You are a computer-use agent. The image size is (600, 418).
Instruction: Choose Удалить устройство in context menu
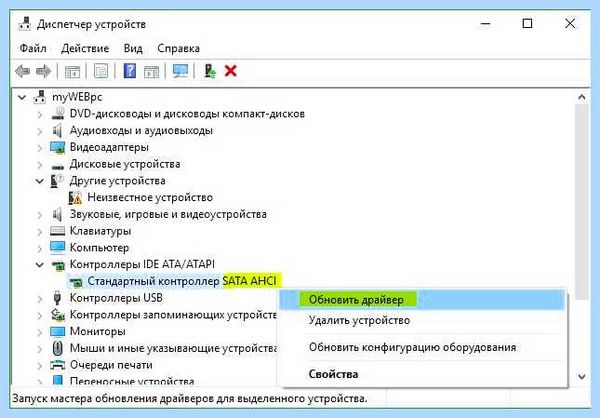click(422, 320)
